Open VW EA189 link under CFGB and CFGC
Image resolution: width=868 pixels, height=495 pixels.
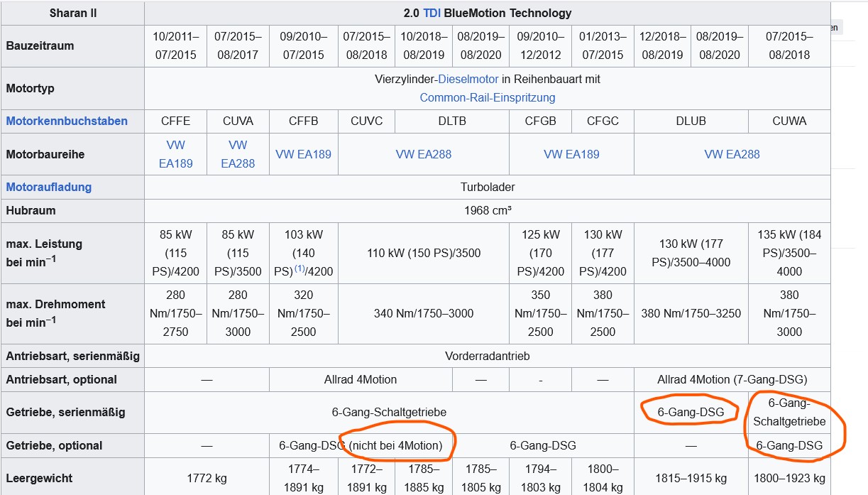click(x=571, y=153)
